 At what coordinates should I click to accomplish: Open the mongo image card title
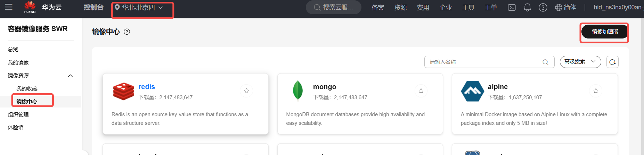(x=325, y=87)
